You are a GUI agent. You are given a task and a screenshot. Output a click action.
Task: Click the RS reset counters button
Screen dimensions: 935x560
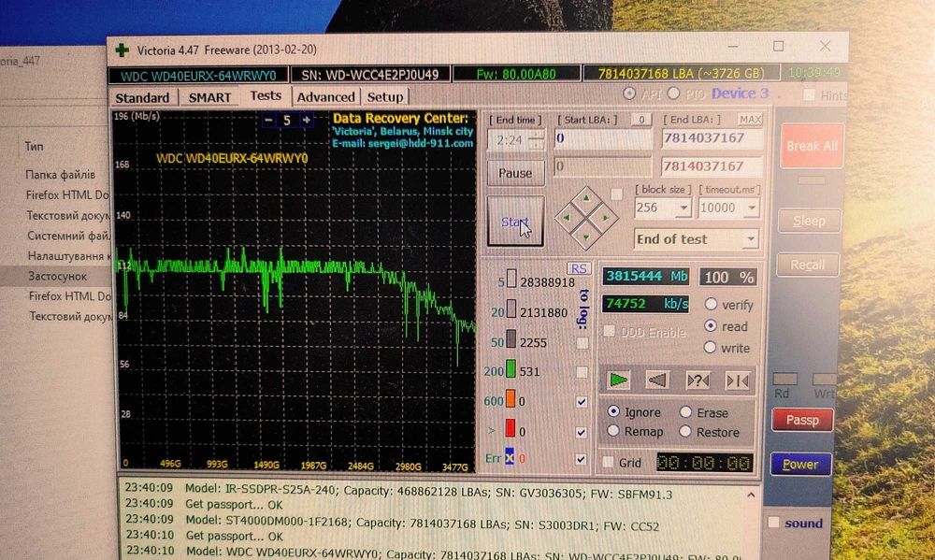(578, 268)
